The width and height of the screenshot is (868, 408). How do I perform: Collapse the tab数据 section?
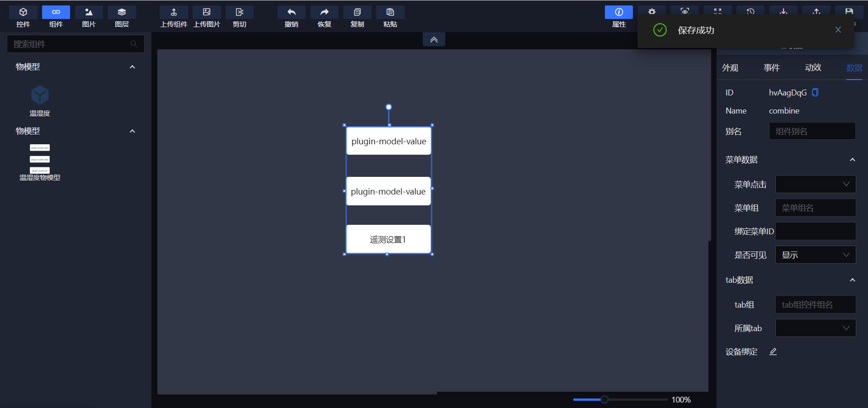click(x=853, y=280)
